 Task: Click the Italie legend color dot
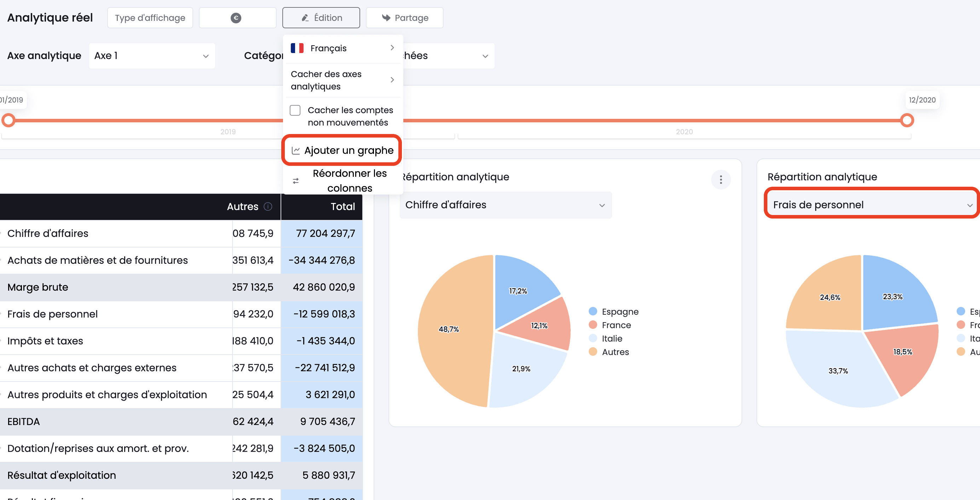pos(593,338)
